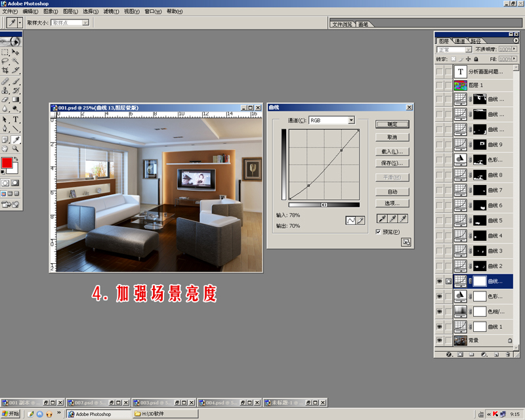The image size is (525, 420).
Task: Open the Fill slider arrow in Layers
Action: coord(514,58)
